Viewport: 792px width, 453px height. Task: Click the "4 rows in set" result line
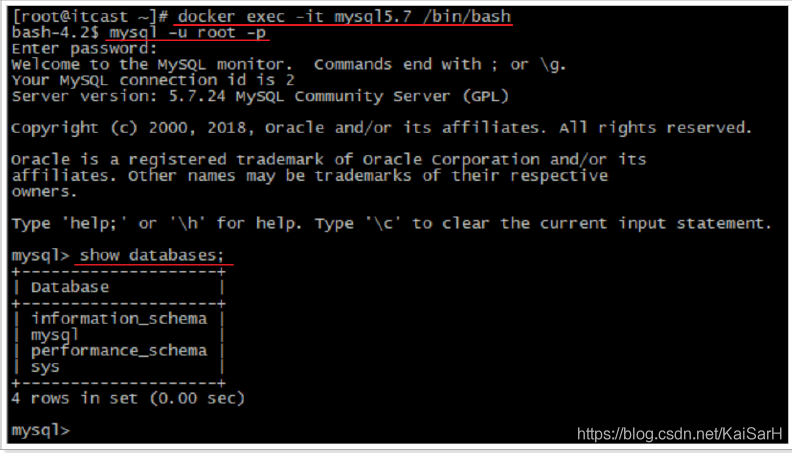click(x=128, y=399)
